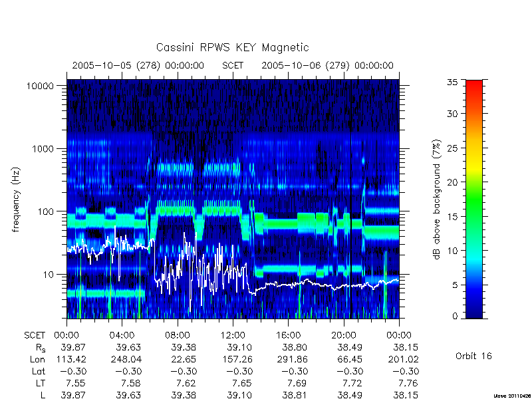
Task: Select the Lon value 113.42
Action: click(x=70, y=359)
